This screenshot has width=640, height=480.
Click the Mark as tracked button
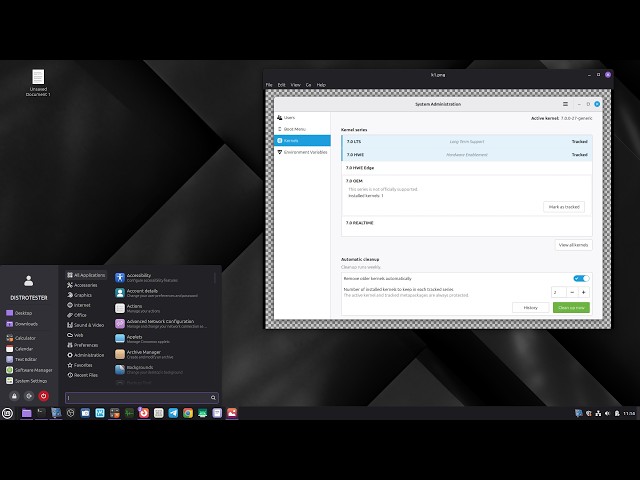click(564, 207)
